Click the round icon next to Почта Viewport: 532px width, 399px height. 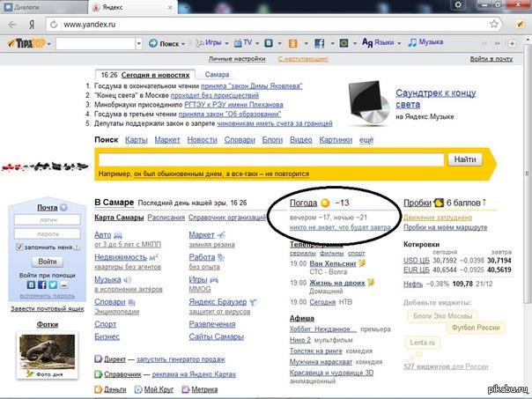63,207
